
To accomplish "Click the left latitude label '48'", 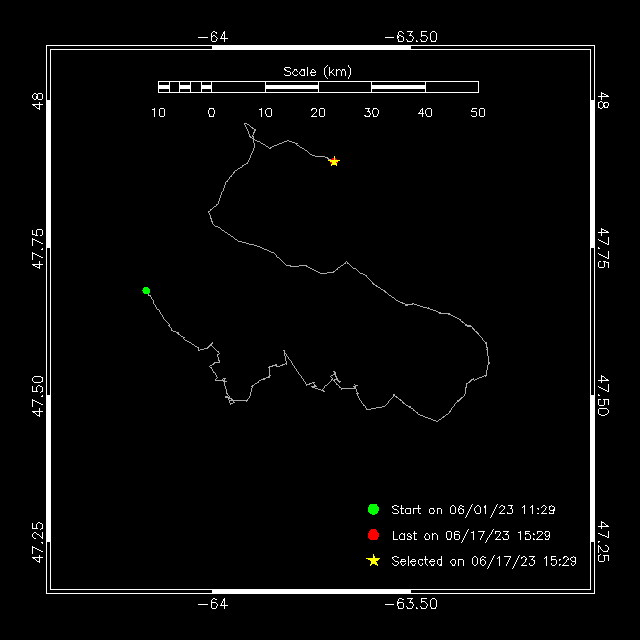I will pyautogui.click(x=38, y=101).
